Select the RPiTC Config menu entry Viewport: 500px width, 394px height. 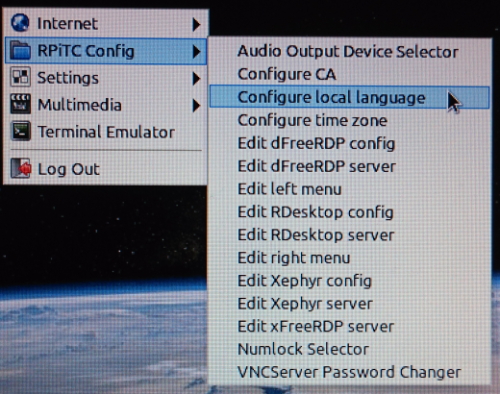coord(106,51)
